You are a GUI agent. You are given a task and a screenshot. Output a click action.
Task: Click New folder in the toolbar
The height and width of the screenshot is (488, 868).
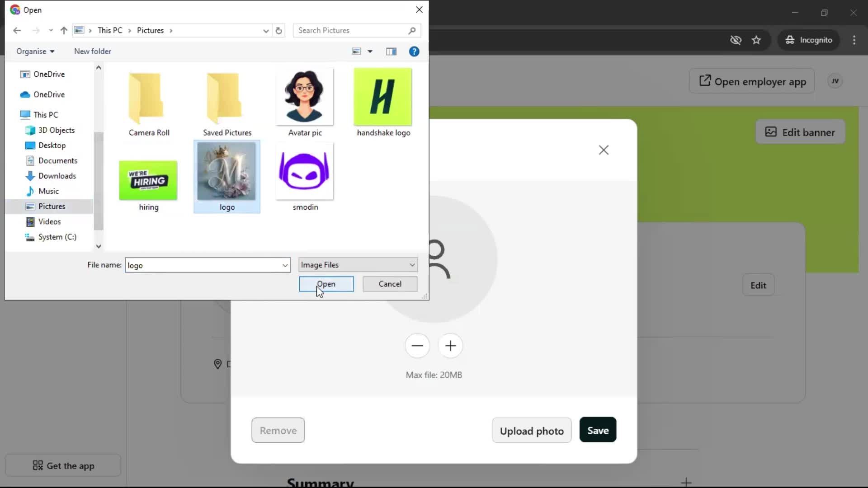(x=93, y=52)
